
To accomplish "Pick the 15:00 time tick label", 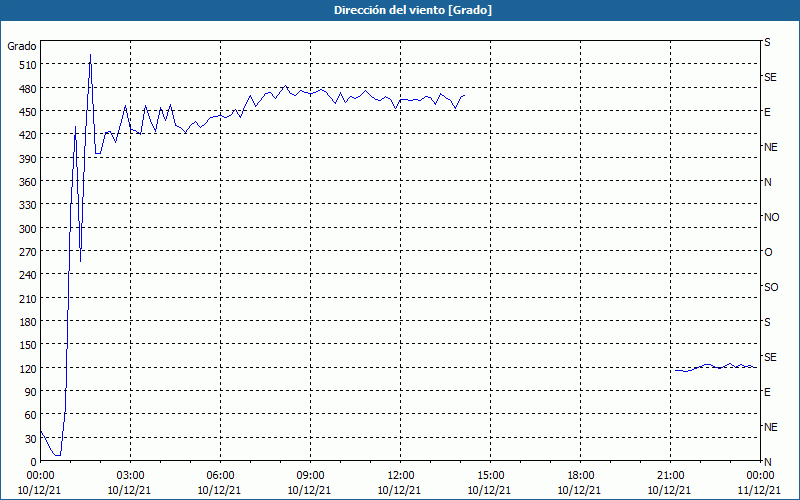I will tap(490, 476).
